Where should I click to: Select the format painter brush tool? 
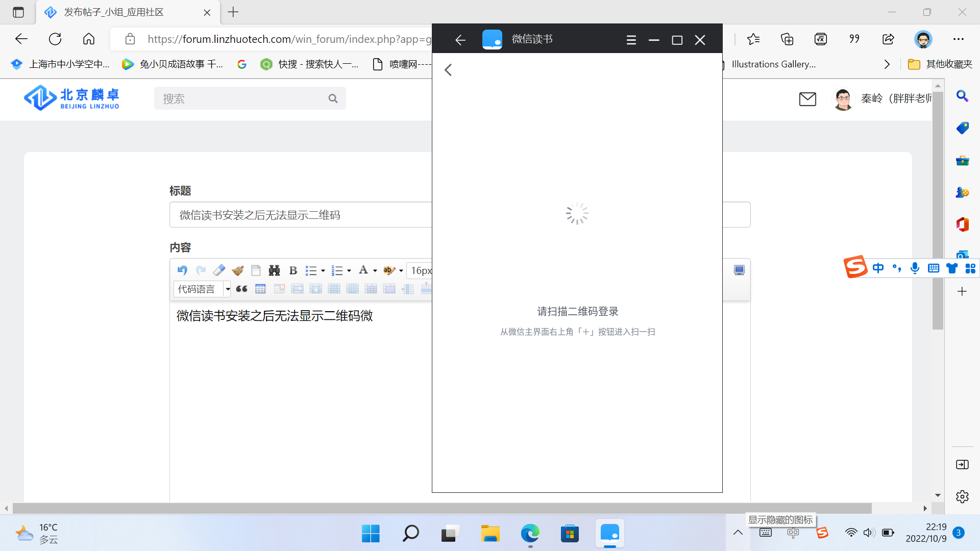[x=237, y=270]
